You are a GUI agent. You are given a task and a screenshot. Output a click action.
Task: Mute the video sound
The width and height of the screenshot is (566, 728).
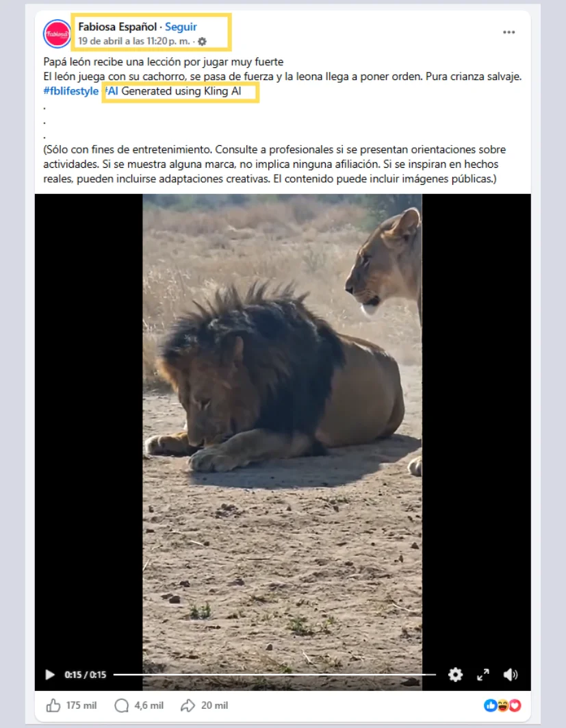pos(511,674)
